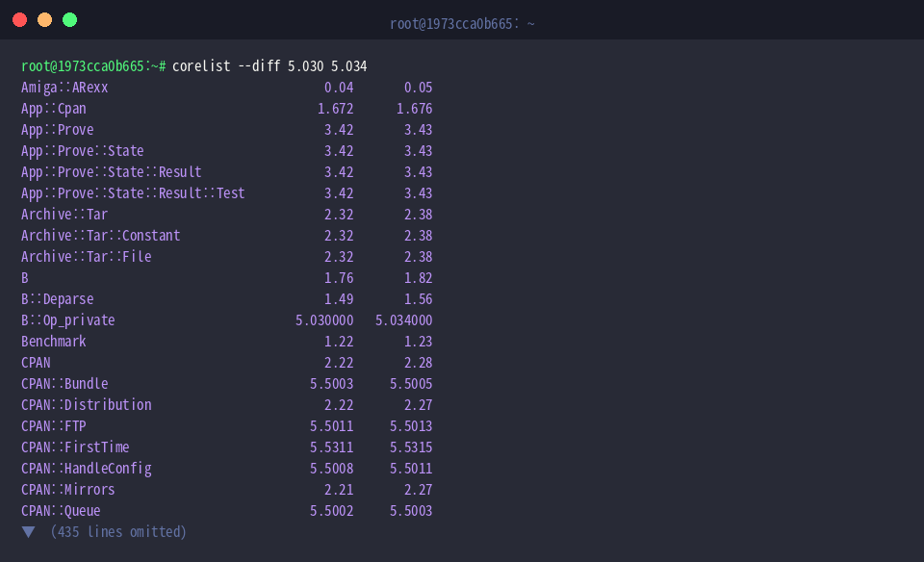The height and width of the screenshot is (562, 924).
Task: Select the CPAN::Queue module name
Action: 61,511
